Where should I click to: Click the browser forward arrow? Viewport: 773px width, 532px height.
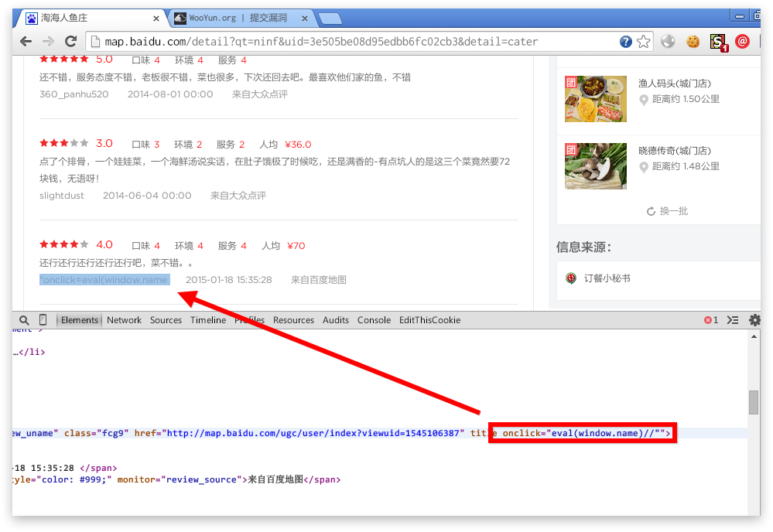tap(48, 42)
